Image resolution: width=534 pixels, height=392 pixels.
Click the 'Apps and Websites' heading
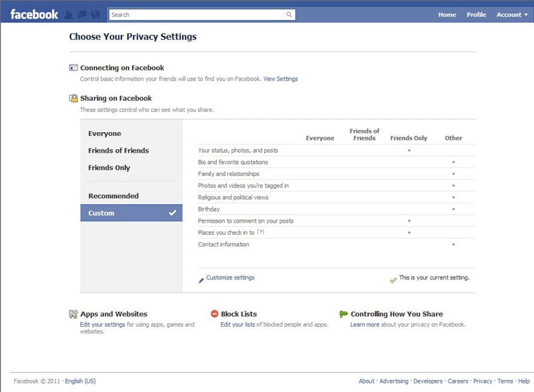point(113,314)
